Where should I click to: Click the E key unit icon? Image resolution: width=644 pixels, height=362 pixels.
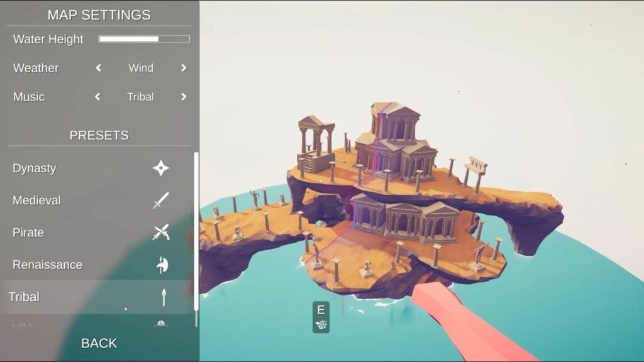click(321, 317)
